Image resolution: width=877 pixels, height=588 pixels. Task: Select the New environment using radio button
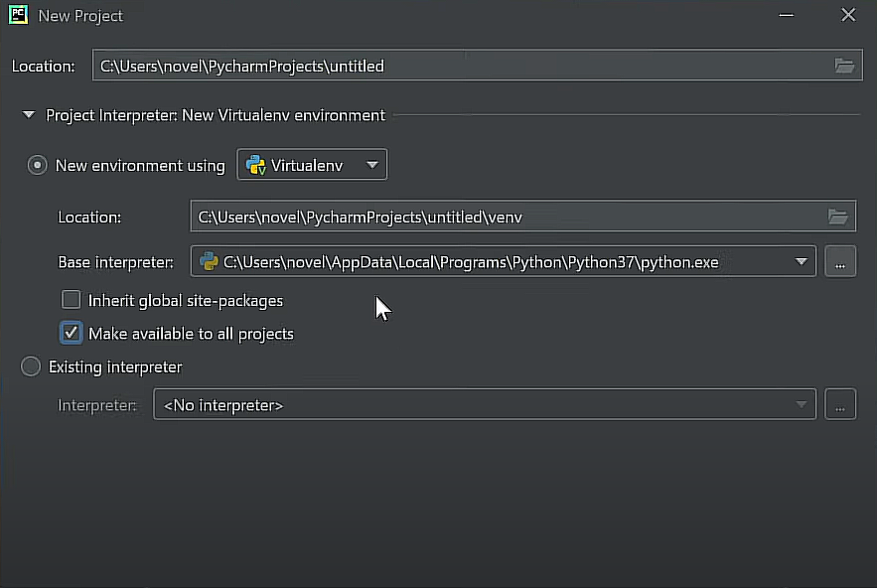pos(37,166)
